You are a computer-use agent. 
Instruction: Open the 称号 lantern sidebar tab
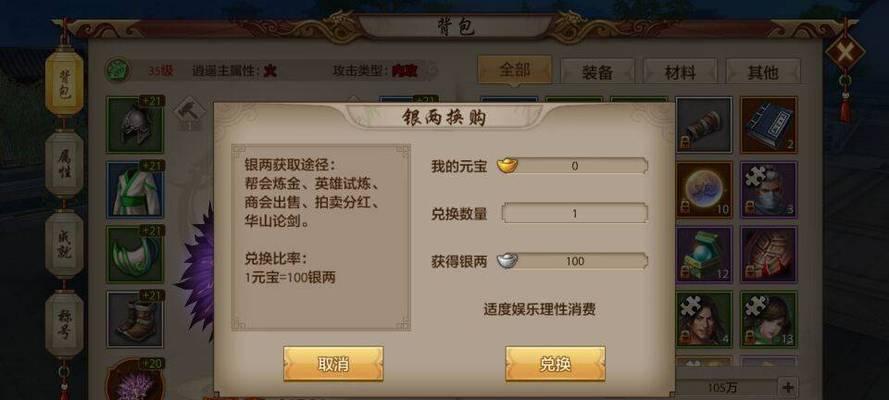[x=64, y=324]
